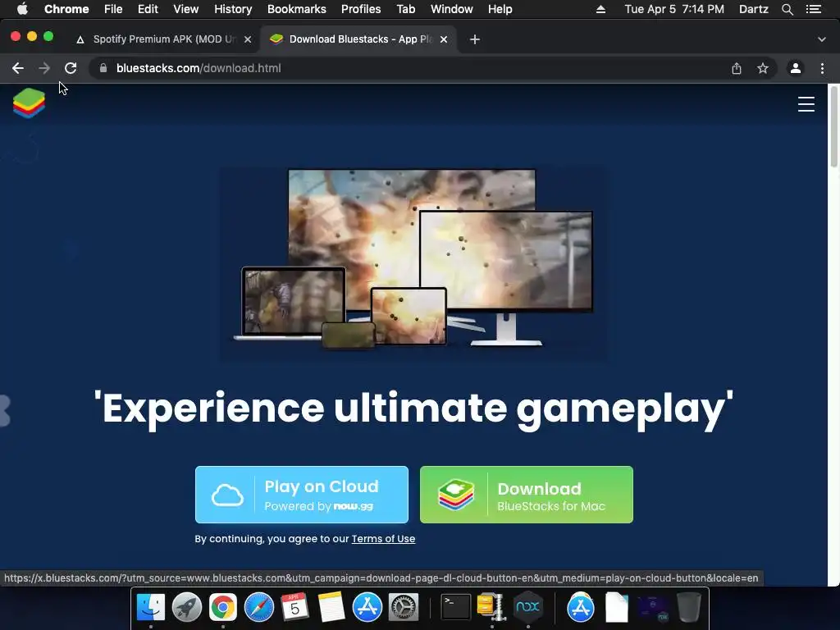Click the BlueStacks logo on the page
The height and width of the screenshot is (630, 840).
[29, 103]
